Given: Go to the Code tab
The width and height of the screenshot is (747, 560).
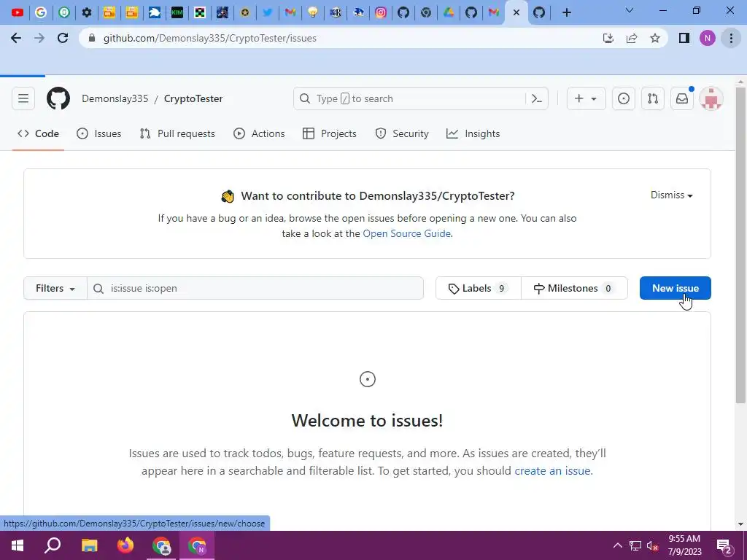Looking at the screenshot, I should tap(38, 134).
